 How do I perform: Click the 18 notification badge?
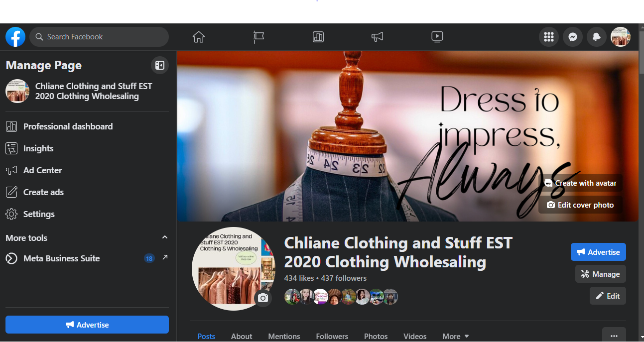(149, 258)
